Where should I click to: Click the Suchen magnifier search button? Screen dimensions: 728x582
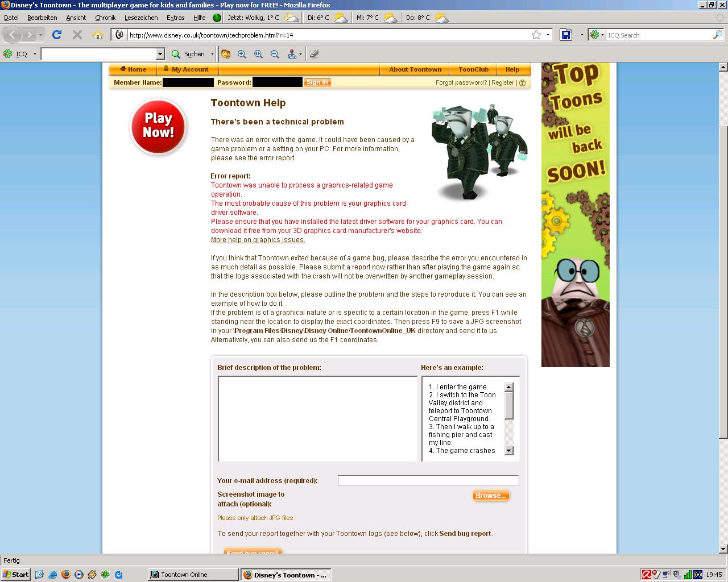[x=188, y=54]
